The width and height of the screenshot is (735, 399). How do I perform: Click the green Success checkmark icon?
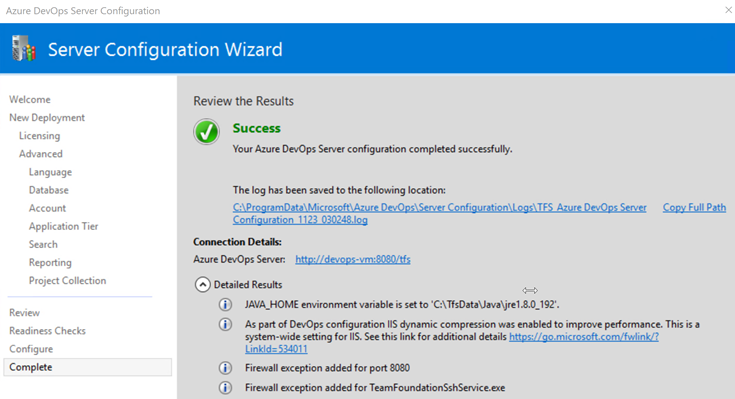[x=206, y=132]
